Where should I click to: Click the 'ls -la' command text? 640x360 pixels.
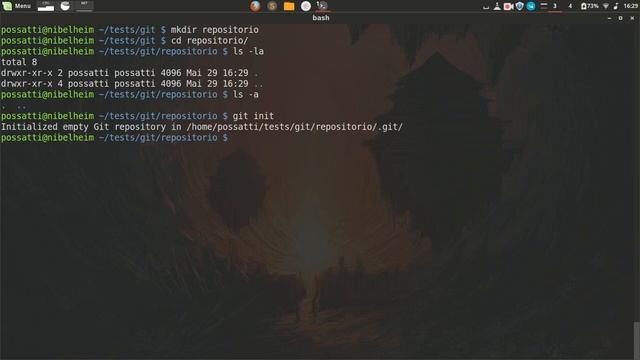tap(248, 51)
